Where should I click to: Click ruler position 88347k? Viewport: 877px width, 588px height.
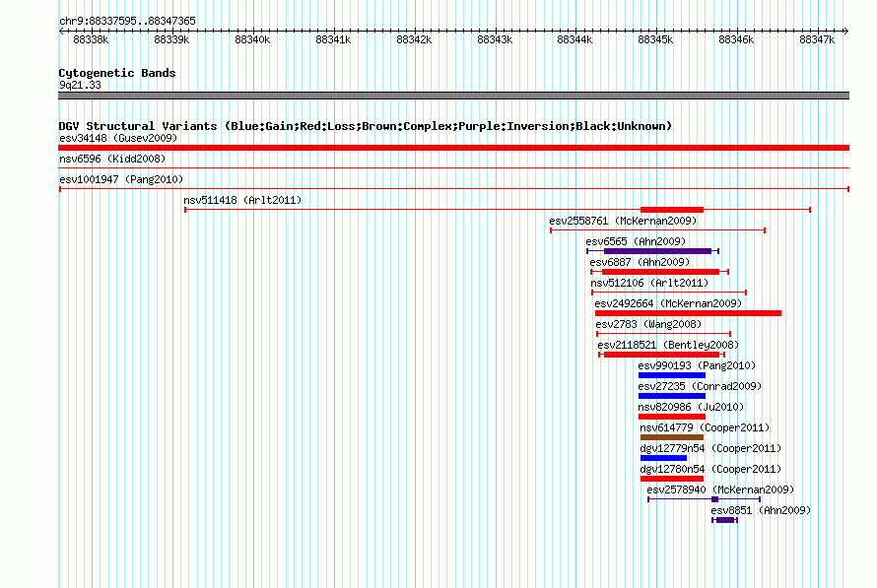(x=817, y=39)
